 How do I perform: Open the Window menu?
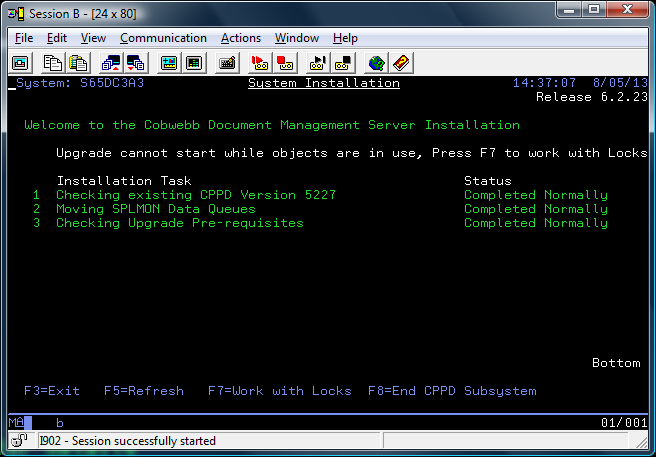point(297,38)
